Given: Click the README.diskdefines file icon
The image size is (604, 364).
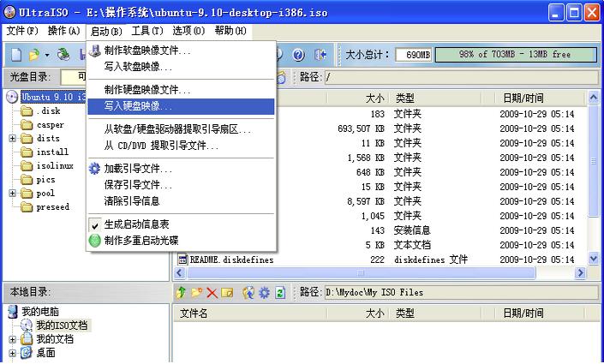Looking at the screenshot, I should (x=182, y=260).
